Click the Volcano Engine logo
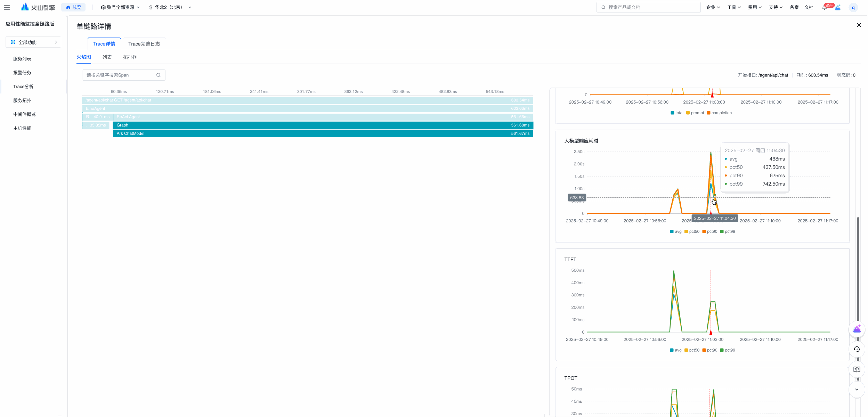The image size is (868, 417). 38,7
